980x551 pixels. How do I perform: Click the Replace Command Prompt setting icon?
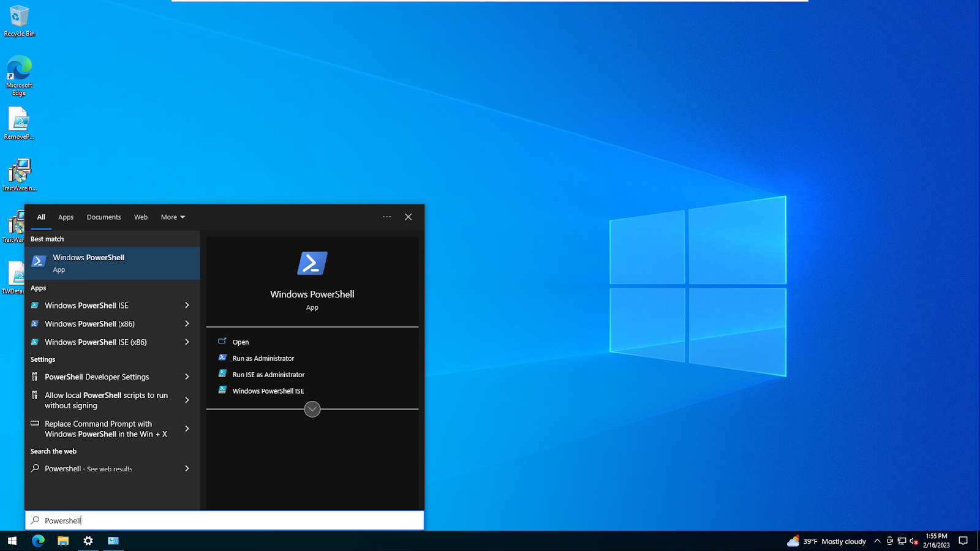point(35,423)
